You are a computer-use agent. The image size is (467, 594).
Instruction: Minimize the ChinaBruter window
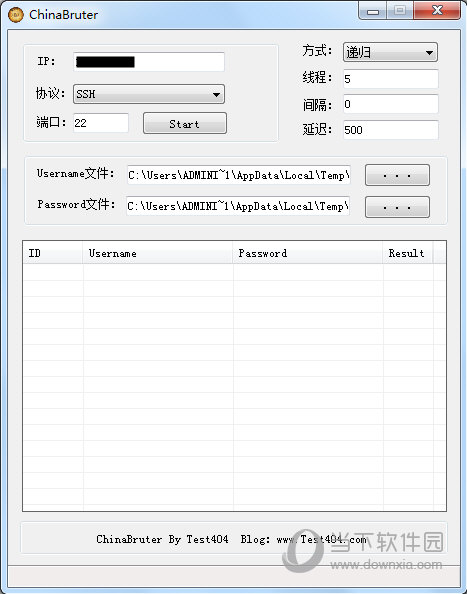373,11
